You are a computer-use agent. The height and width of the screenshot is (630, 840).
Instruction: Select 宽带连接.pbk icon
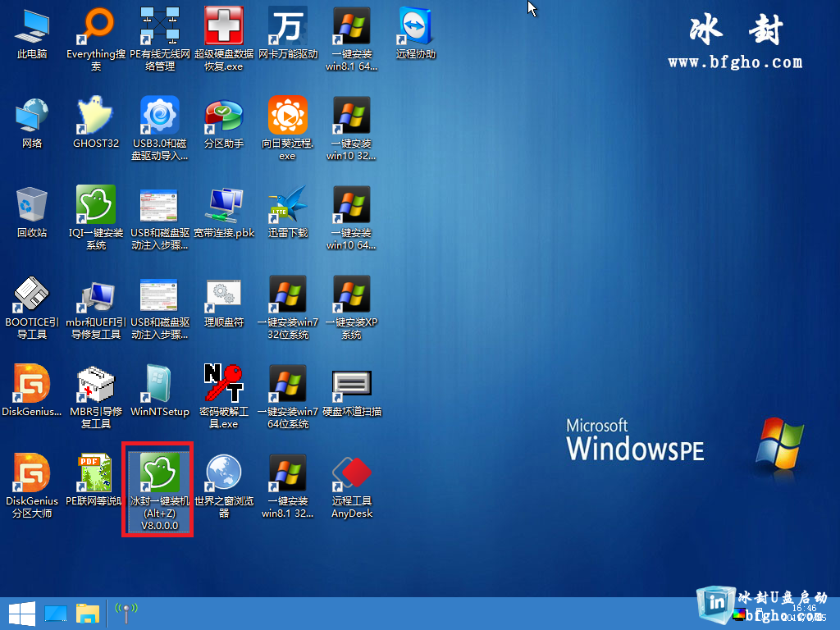[224, 212]
